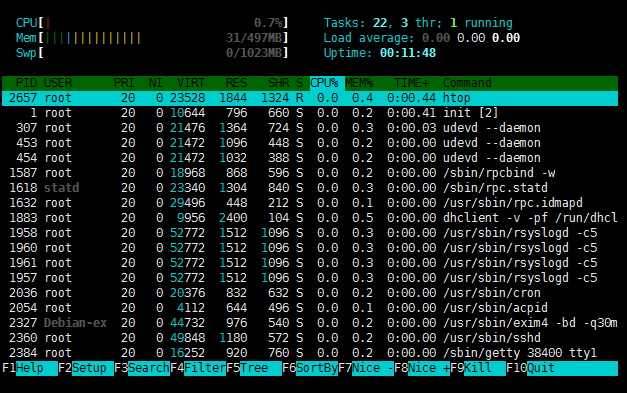
Task: Select the dhclient -v -pf process row
Action: [x=310, y=218]
